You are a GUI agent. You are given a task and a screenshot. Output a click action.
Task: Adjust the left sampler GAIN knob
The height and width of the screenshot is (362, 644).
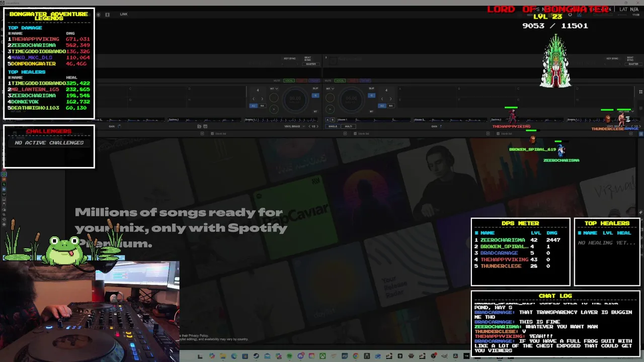[x=119, y=126]
